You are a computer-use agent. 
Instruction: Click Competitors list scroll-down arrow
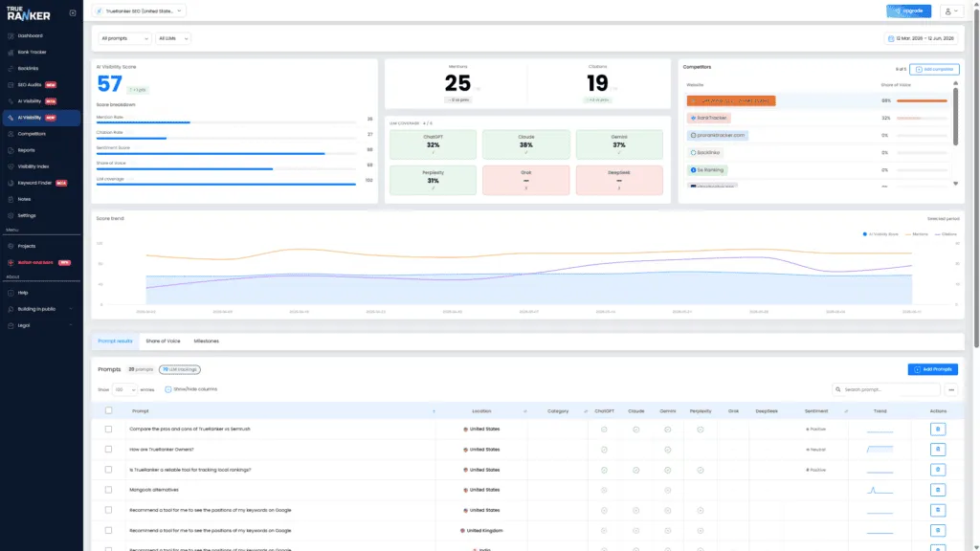click(955, 184)
